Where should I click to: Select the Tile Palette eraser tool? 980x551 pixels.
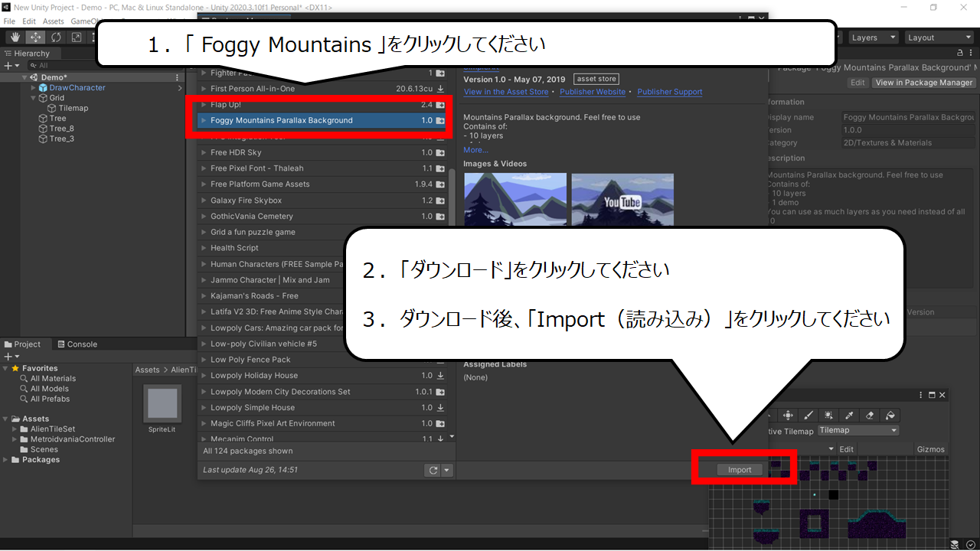pyautogui.click(x=870, y=415)
